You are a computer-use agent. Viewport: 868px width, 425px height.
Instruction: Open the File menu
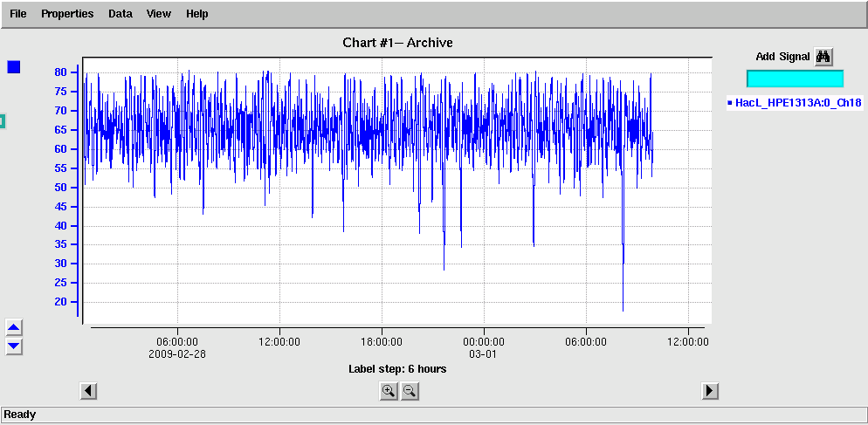pyautogui.click(x=18, y=14)
